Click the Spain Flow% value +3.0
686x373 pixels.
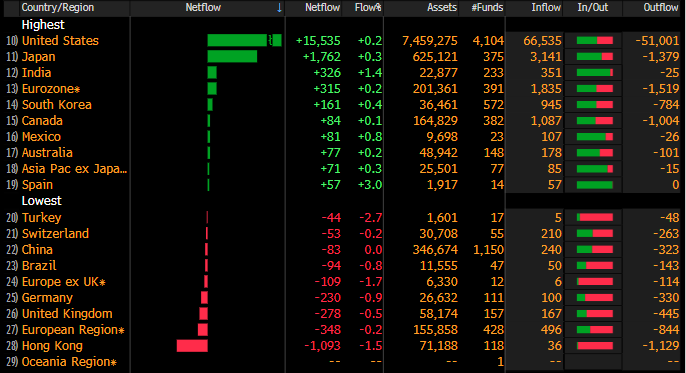coord(370,185)
